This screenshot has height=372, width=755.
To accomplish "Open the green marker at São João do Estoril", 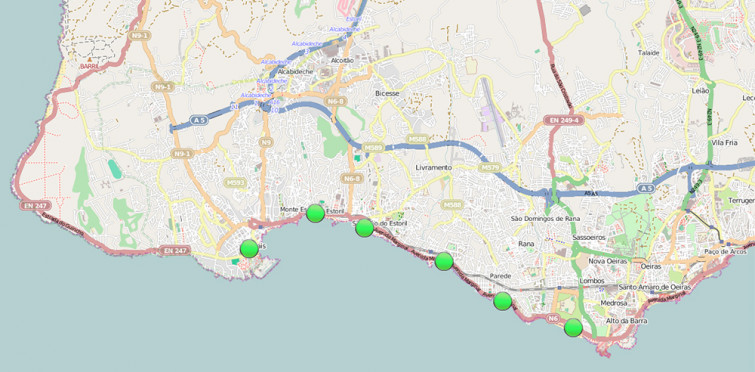I will [x=364, y=228].
